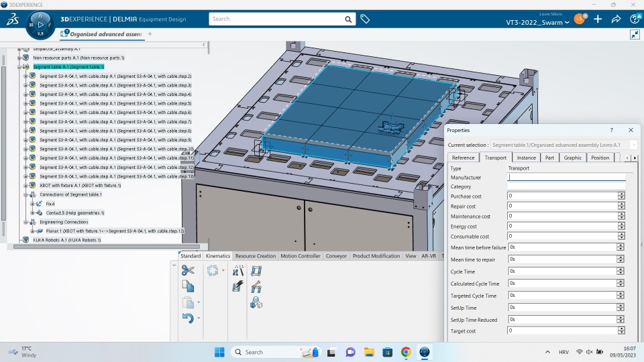644x362 pixels.
Task: Select the Planar.1 engineering connection item
Action: click(x=115, y=231)
